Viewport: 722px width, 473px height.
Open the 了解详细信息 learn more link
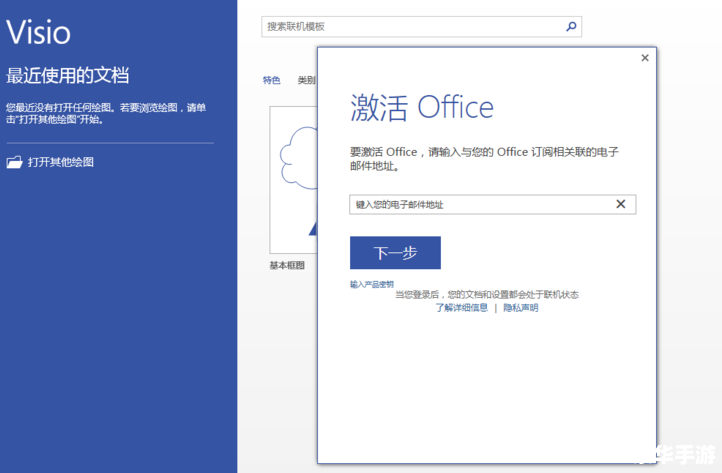coord(462,308)
